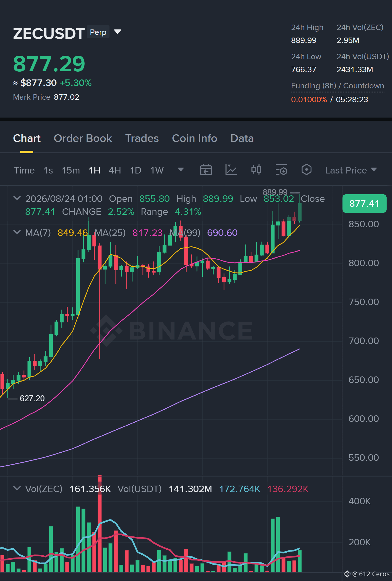Select the 1s interval

(48, 170)
